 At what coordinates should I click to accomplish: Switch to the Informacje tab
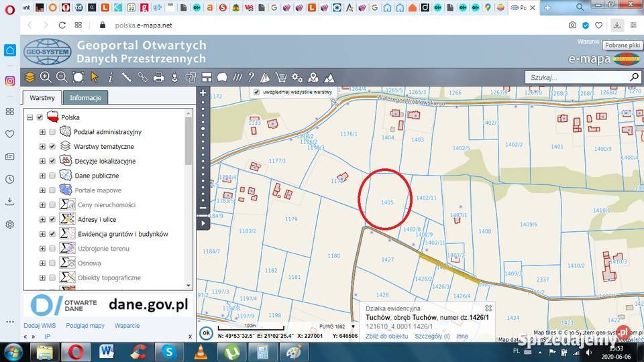click(x=85, y=97)
